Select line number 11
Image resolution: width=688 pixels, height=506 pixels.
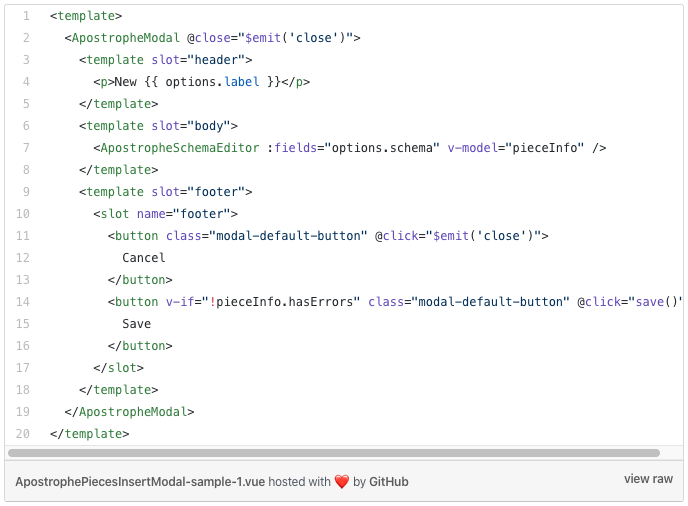23,236
